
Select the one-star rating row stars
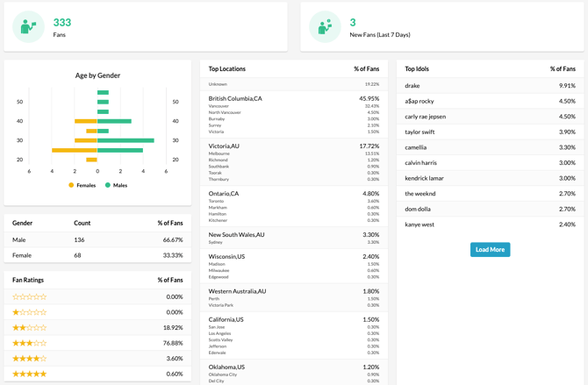click(29, 312)
